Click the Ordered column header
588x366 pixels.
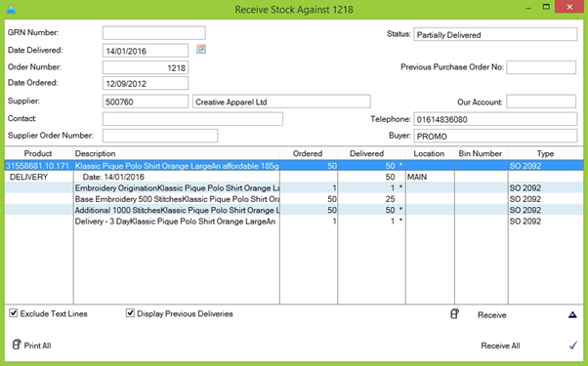[x=309, y=153]
